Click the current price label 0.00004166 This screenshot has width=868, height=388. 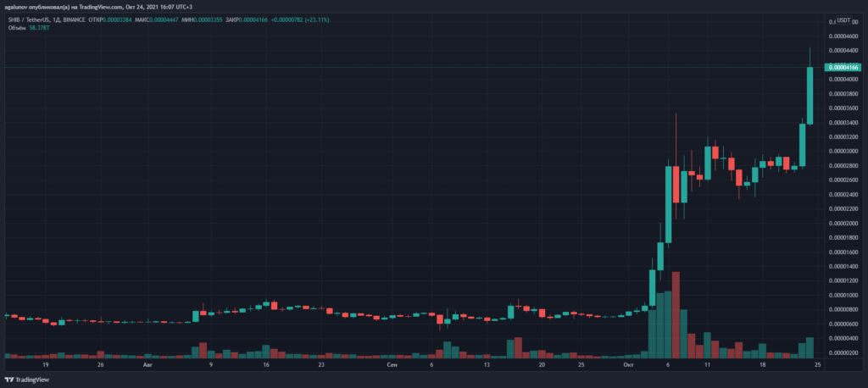tap(843, 67)
